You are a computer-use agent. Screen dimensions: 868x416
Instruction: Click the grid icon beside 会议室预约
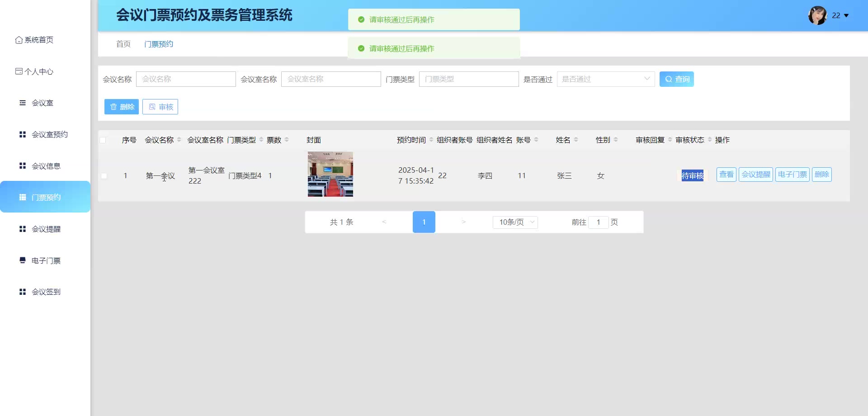[x=23, y=134]
